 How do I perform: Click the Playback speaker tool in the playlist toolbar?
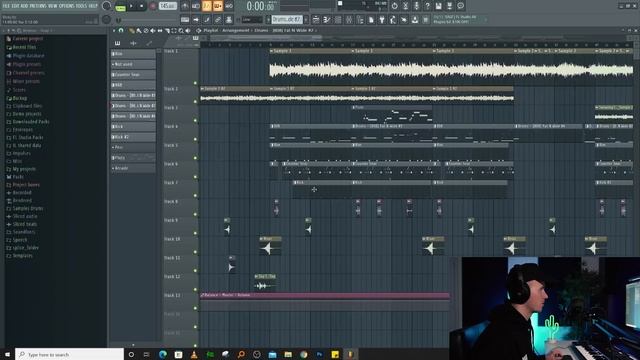pyautogui.click(x=188, y=31)
